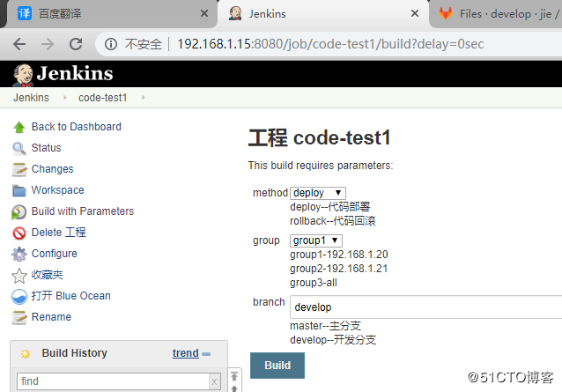Click the Blue Ocean ball icon
Image resolution: width=562 pixels, height=392 pixels.
pos(19,296)
